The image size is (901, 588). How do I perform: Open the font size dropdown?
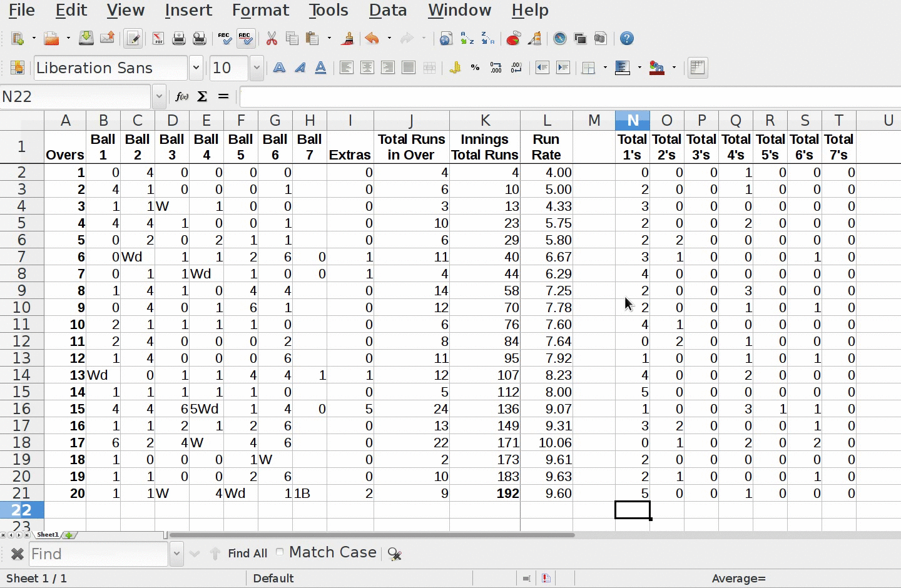[x=257, y=68]
